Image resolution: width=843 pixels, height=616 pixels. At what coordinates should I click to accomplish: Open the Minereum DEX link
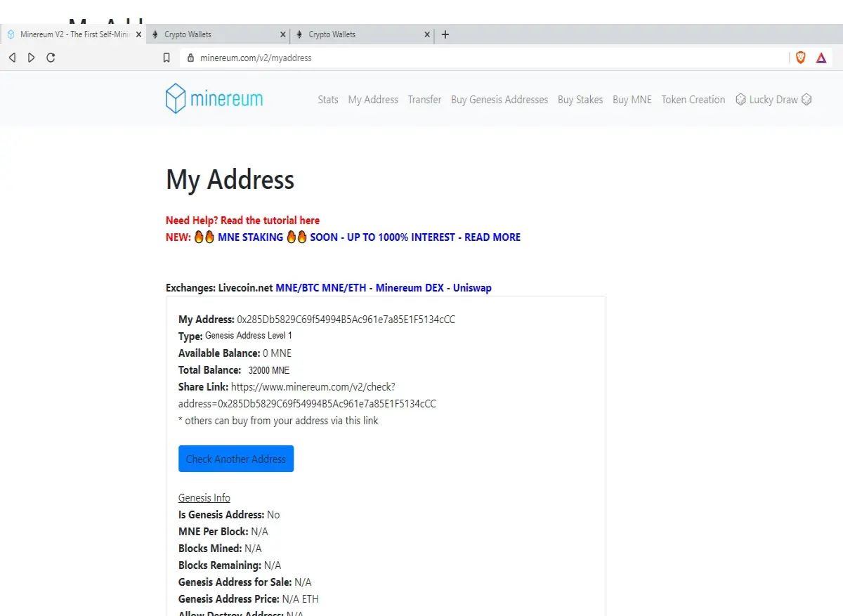pyautogui.click(x=410, y=288)
